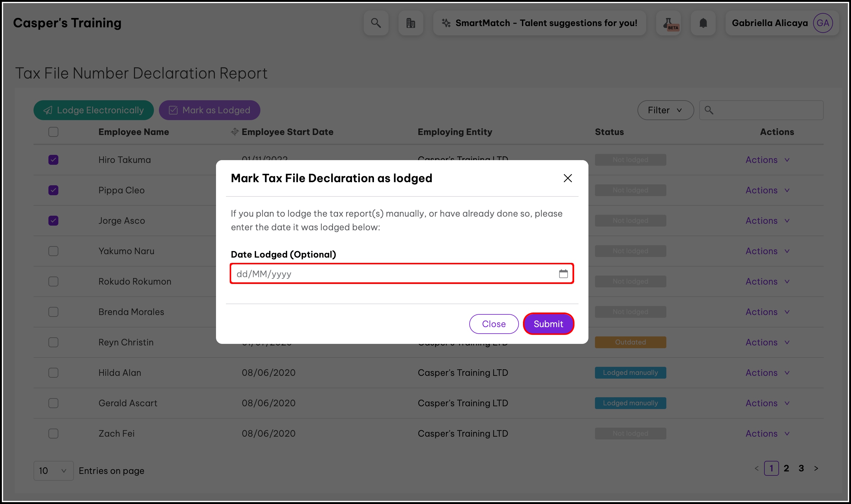Open the BETA lab flask icon
The height and width of the screenshot is (504, 851).
(x=668, y=23)
